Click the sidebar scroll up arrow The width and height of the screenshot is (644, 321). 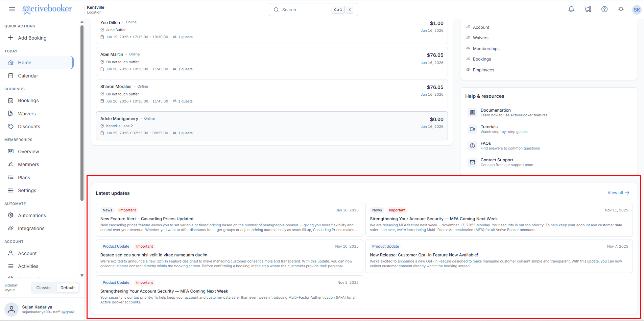pyautogui.click(x=82, y=22)
